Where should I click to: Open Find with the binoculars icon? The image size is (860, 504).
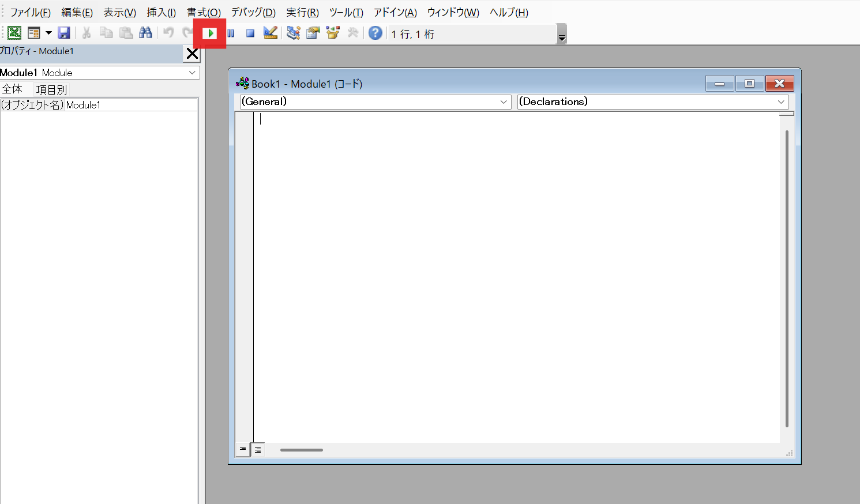coord(145,33)
